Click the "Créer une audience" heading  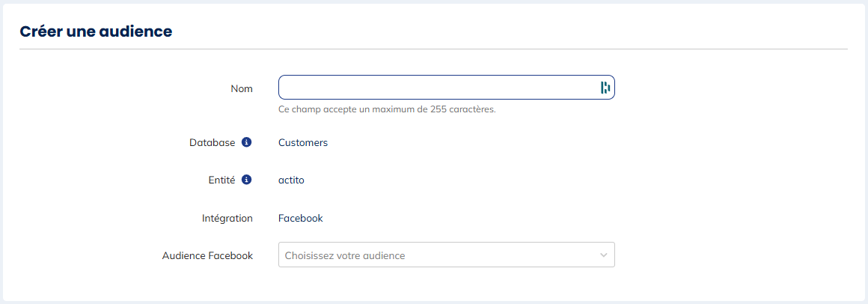(96, 31)
